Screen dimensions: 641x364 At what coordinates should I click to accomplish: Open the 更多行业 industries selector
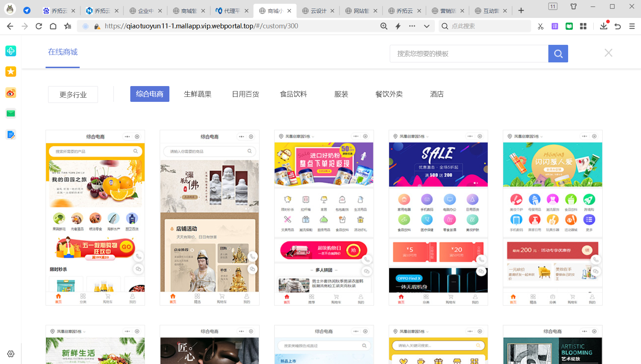73,95
